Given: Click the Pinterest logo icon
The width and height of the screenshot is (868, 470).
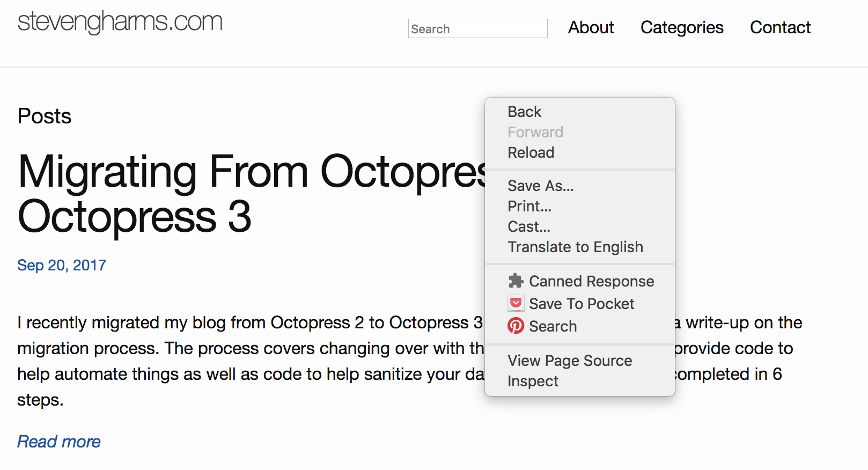Looking at the screenshot, I should click(x=516, y=326).
